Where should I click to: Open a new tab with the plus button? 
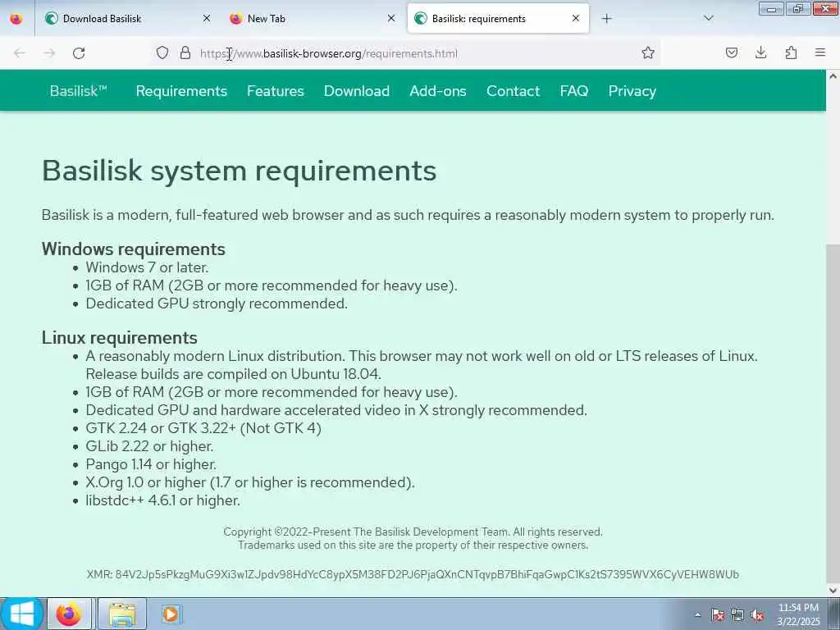tap(606, 19)
